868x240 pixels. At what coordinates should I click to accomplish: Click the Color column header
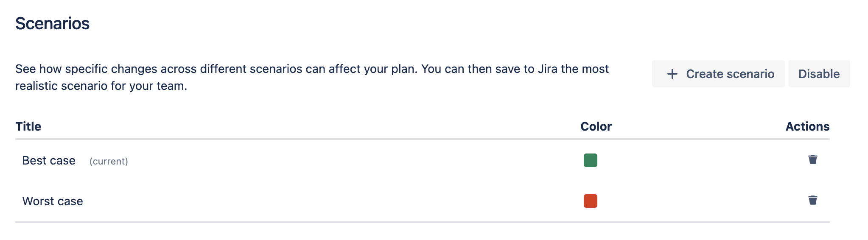pyautogui.click(x=596, y=126)
